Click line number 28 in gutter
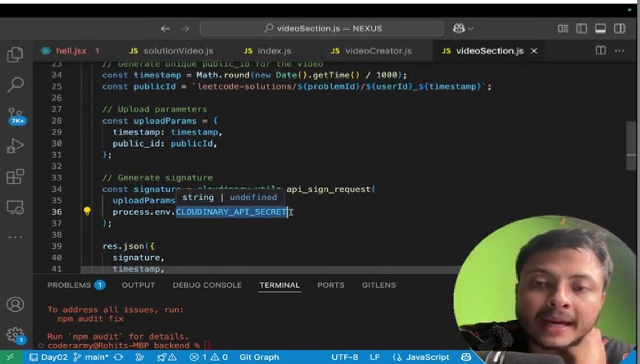 57,121
